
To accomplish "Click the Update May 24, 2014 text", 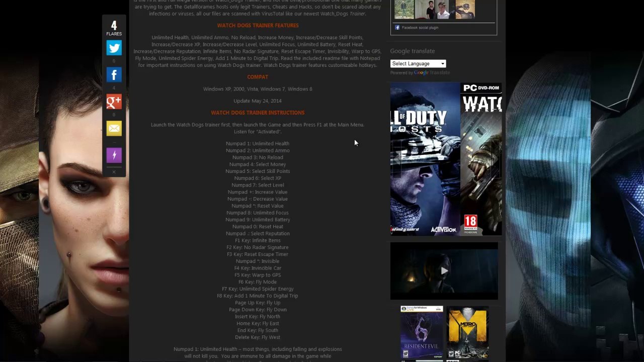I will (258, 101).
